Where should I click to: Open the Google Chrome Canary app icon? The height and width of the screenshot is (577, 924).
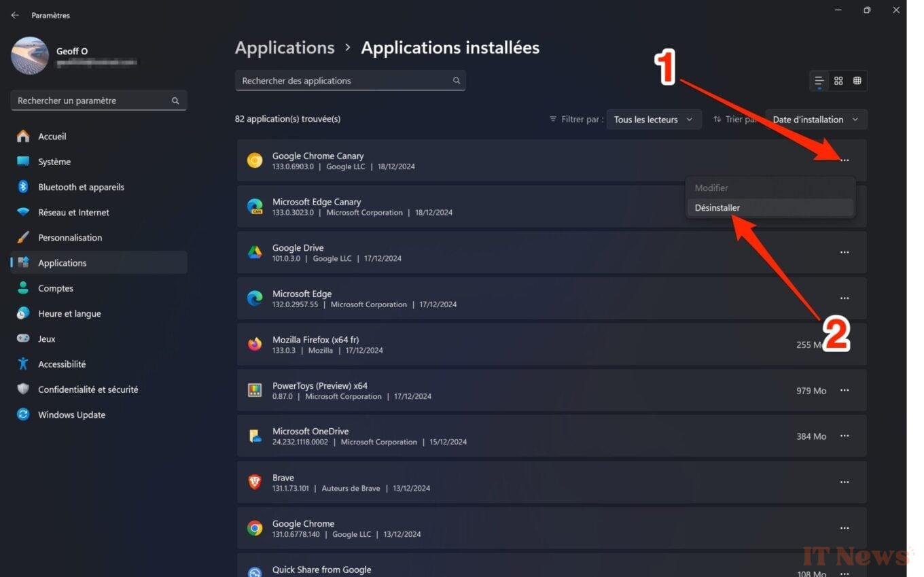254,160
